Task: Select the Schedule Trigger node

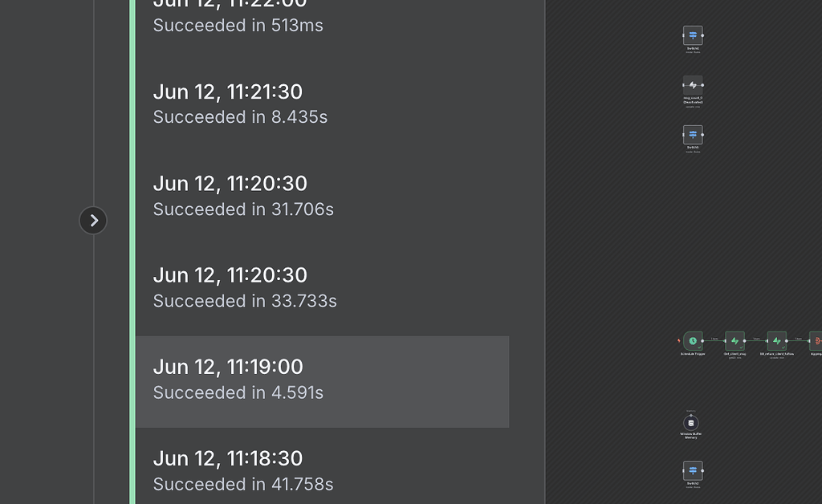Action: [692, 341]
